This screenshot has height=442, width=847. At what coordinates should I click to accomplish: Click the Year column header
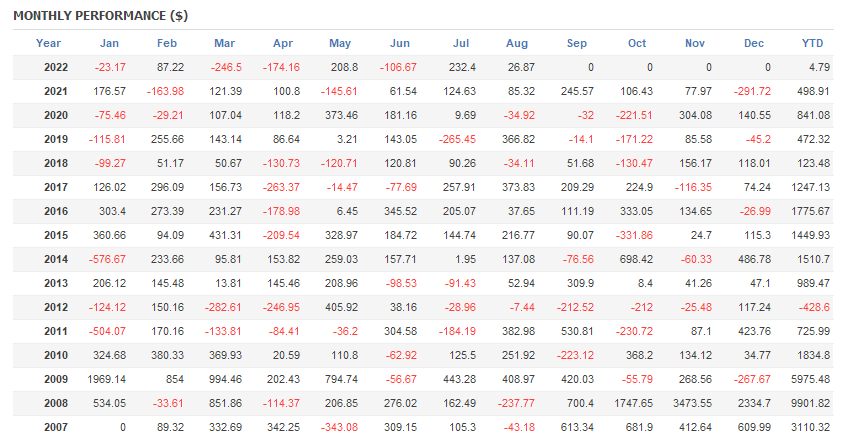pos(48,43)
